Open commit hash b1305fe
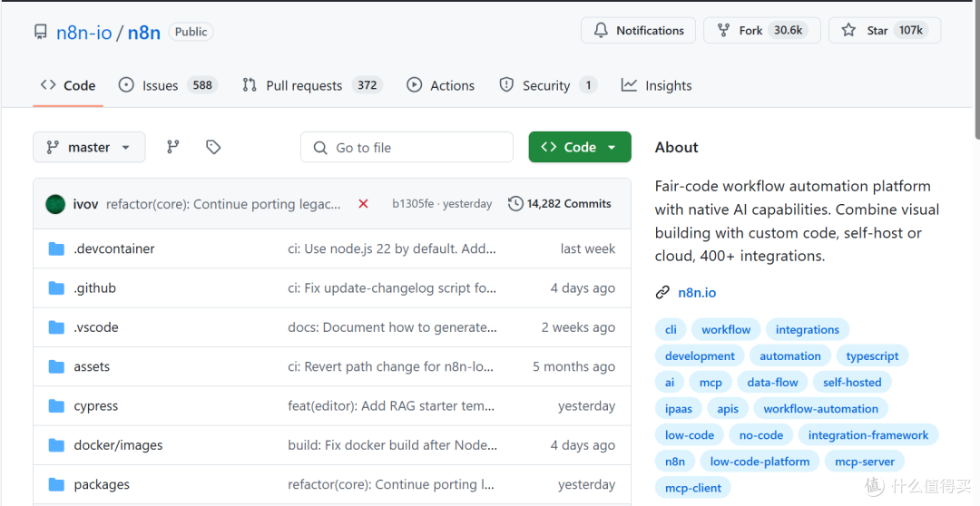The height and width of the screenshot is (506, 980). 413,204
